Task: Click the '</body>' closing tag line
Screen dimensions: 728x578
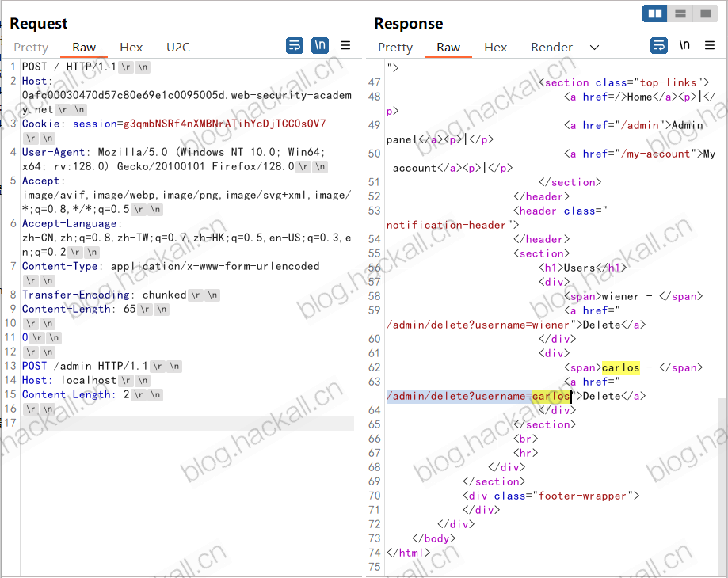Action: (433, 538)
